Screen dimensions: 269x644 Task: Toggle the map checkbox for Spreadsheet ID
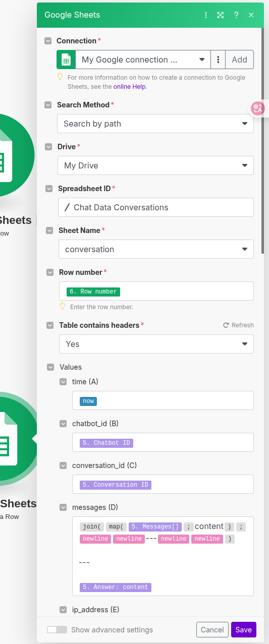48,189
